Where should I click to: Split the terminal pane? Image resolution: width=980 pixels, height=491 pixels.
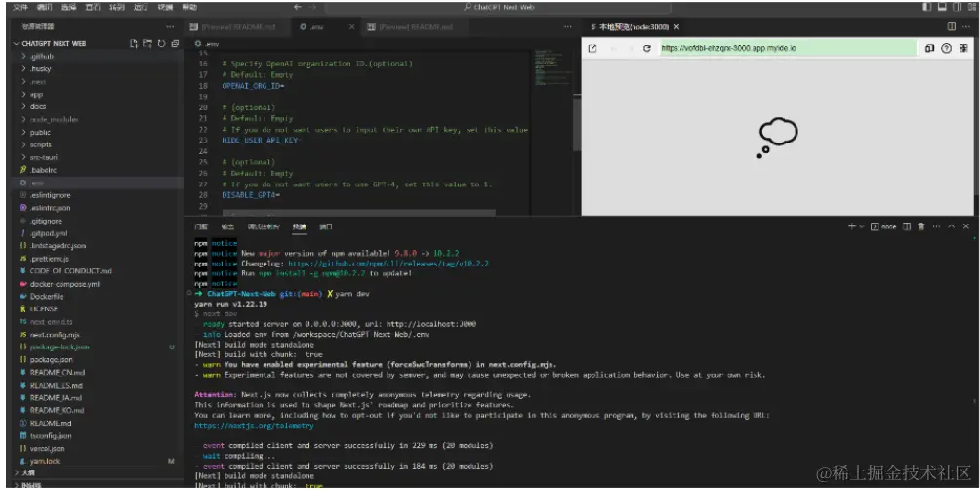(x=907, y=226)
